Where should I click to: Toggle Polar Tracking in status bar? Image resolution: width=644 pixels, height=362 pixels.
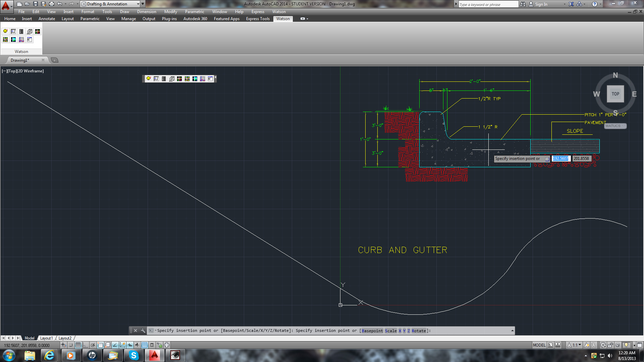pos(93,345)
